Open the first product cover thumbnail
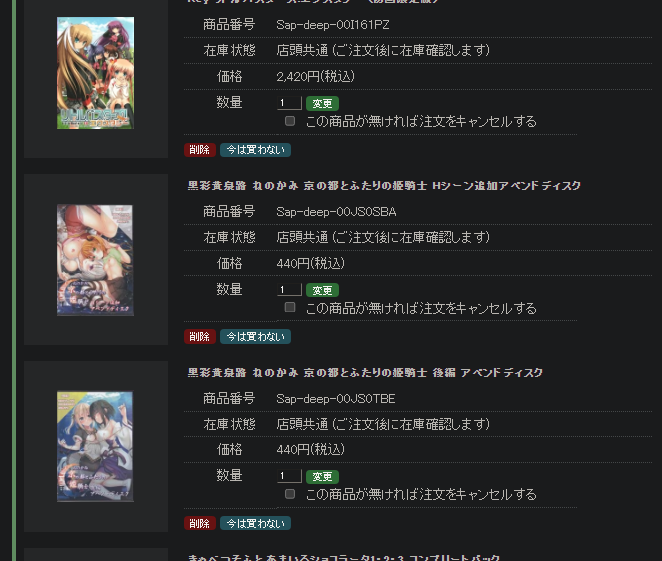The width and height of the screenshot is (662, 561). (95, 73)
